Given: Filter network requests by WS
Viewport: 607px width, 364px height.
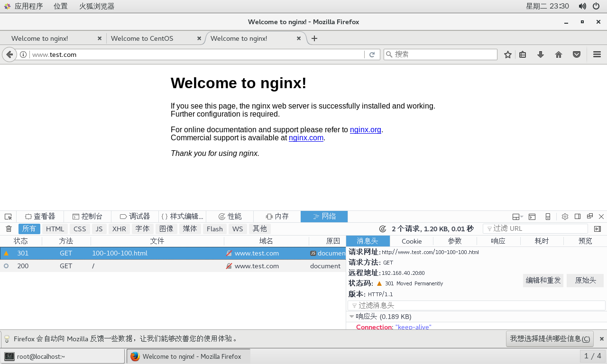Looking at the screenshot, I should (238, 229).
